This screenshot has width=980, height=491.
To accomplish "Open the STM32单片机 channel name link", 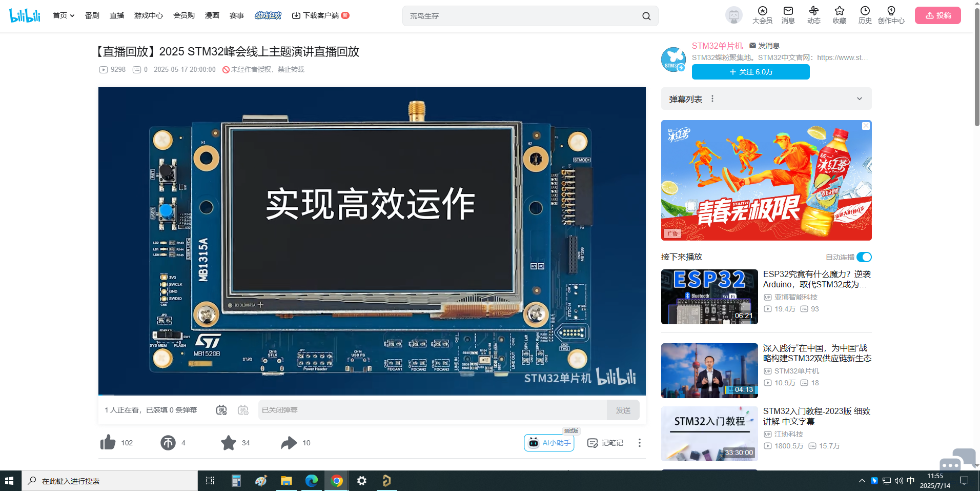I will [x=718, y=46].
